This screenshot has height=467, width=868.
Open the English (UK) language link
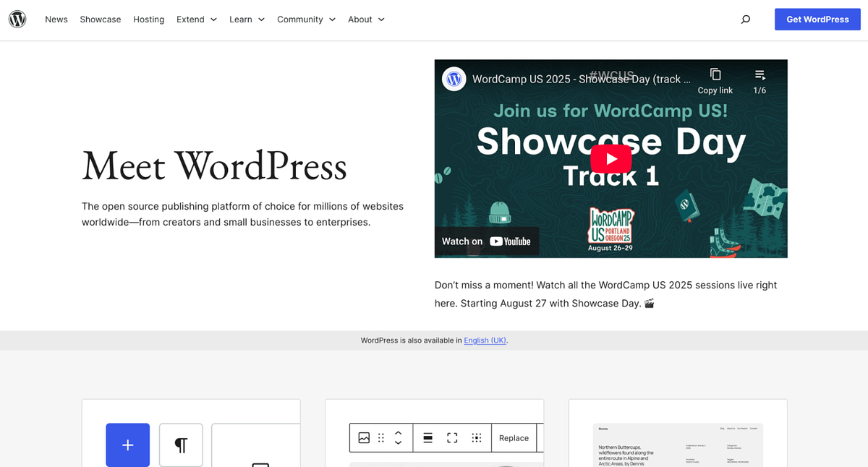pos(485,340)
